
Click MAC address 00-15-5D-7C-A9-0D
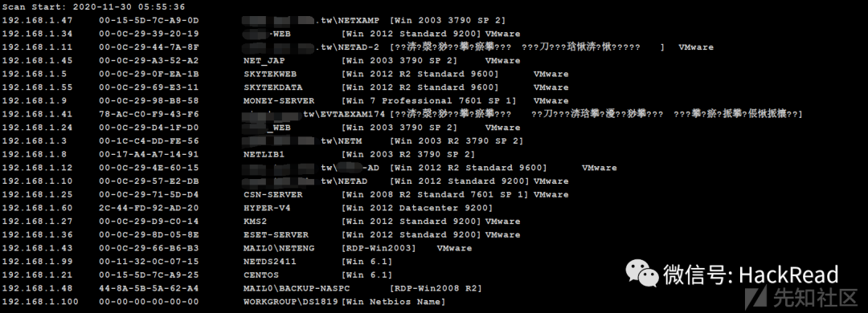coord(149,20)
